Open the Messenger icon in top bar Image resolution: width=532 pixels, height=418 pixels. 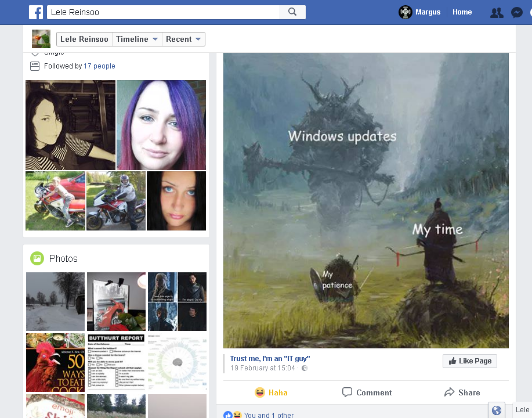tap(517, 13)
